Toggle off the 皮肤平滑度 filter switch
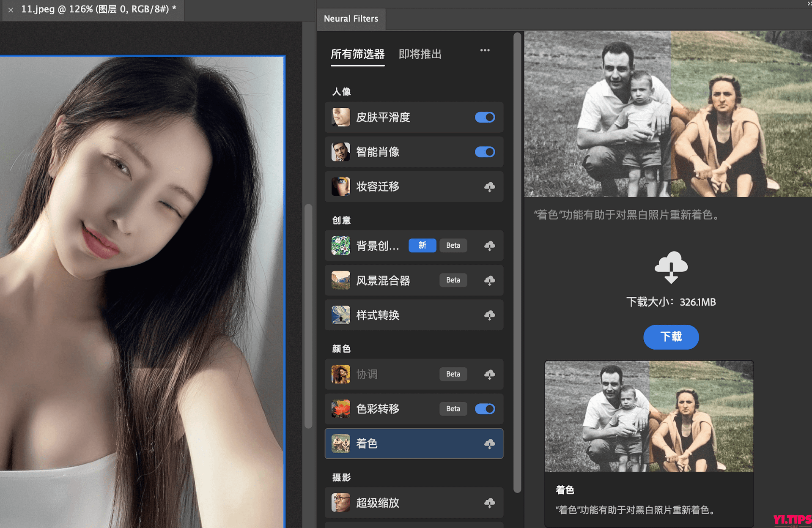Screen dimensions: 812x528 tap(485, 117)
